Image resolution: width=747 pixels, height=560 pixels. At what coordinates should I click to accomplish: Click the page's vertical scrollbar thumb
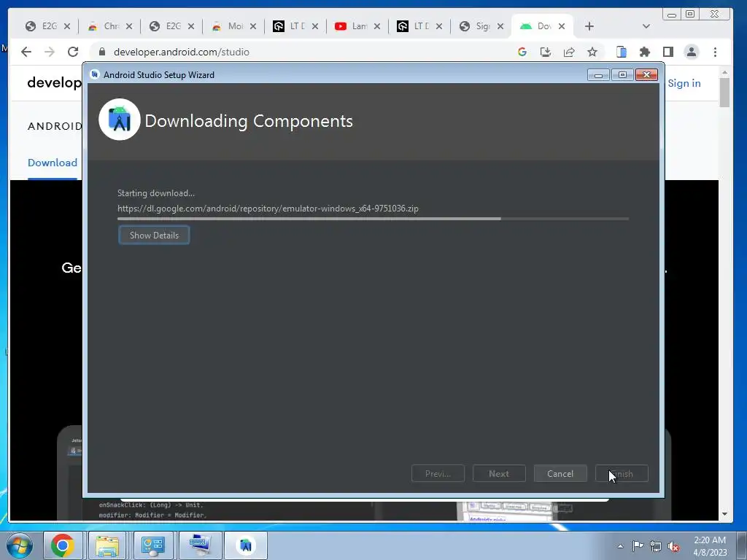click(x=724, y=93)
